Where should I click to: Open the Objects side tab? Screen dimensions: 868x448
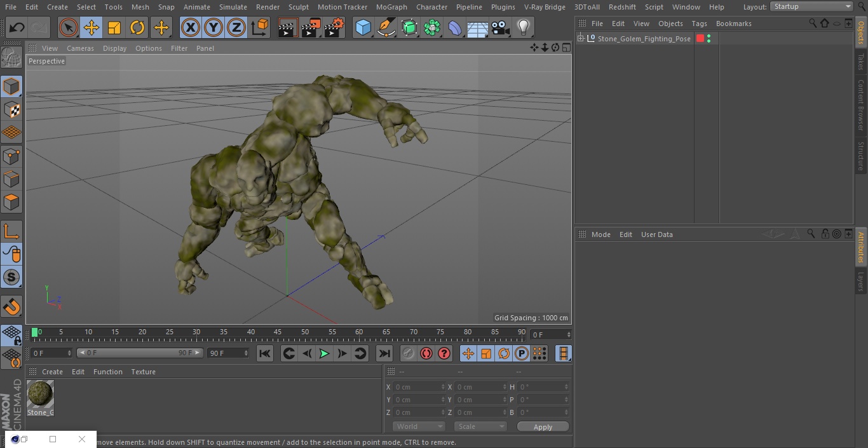pos(861,32)
